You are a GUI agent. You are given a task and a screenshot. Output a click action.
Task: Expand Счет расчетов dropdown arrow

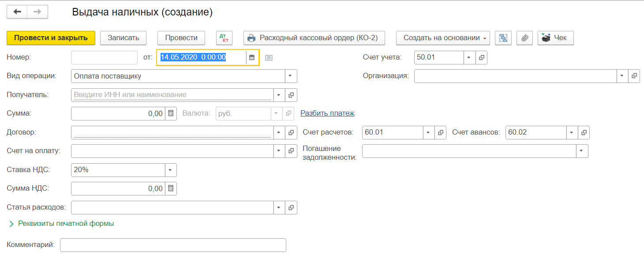click(429, 132)
